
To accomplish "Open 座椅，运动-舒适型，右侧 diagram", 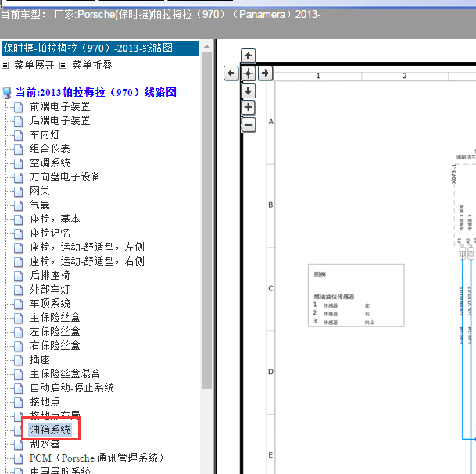I will [x=87, y=261].
